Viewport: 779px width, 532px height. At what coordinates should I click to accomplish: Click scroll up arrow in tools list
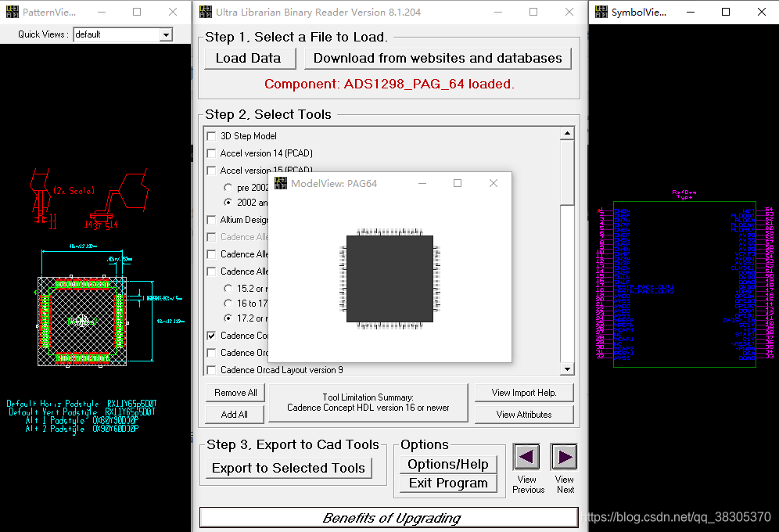tap(567, 134)
